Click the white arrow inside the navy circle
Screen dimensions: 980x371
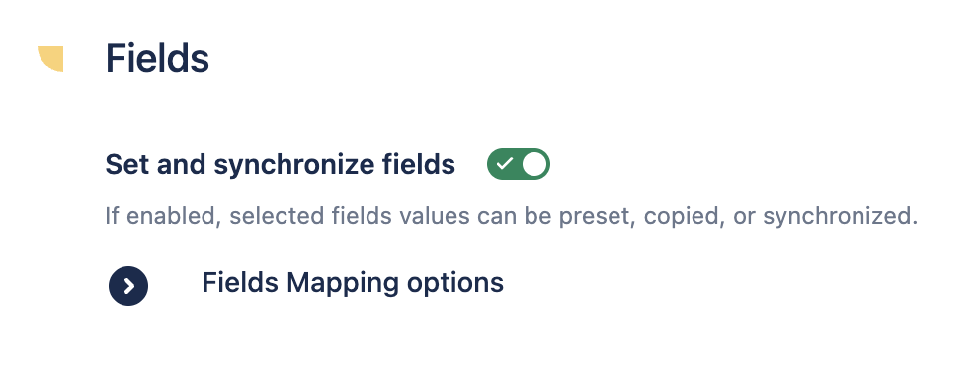[x=128, y=286]
